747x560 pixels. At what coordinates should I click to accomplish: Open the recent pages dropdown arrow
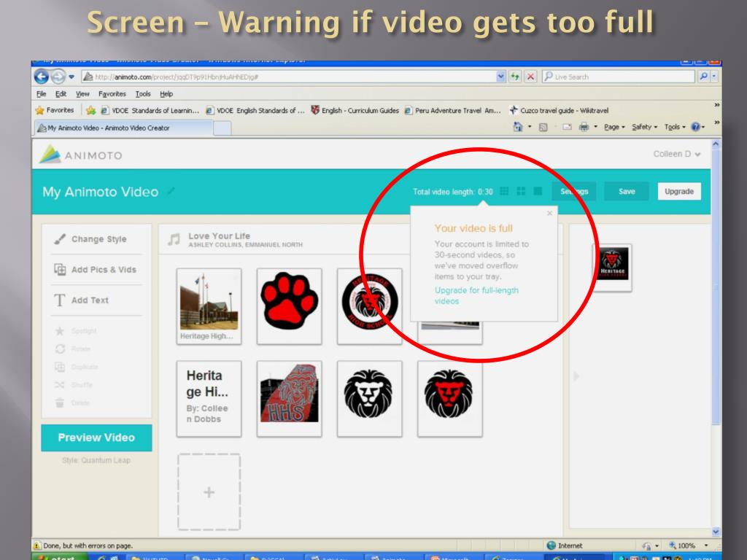tap(71, 77)
